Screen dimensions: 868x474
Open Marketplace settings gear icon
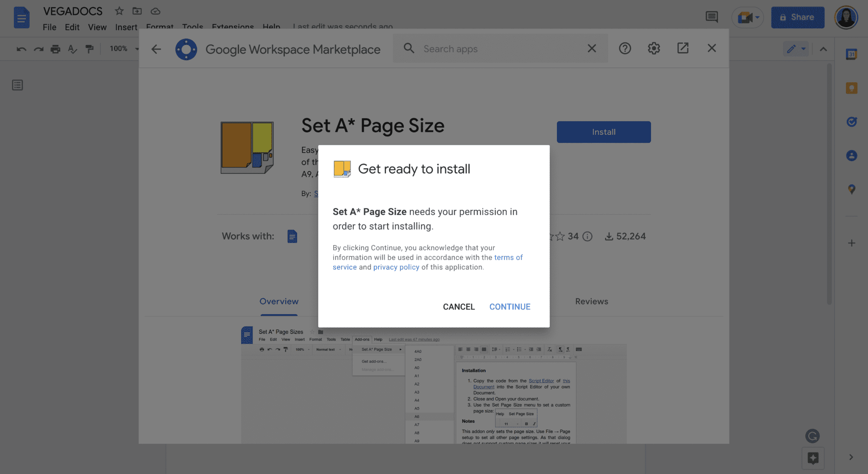click(x=654, y=48)
